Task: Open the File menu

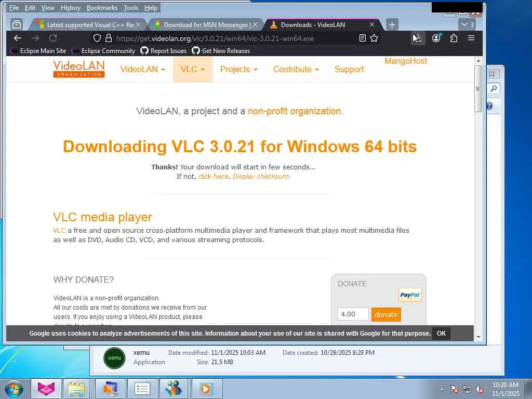Action: click(14, 7)
